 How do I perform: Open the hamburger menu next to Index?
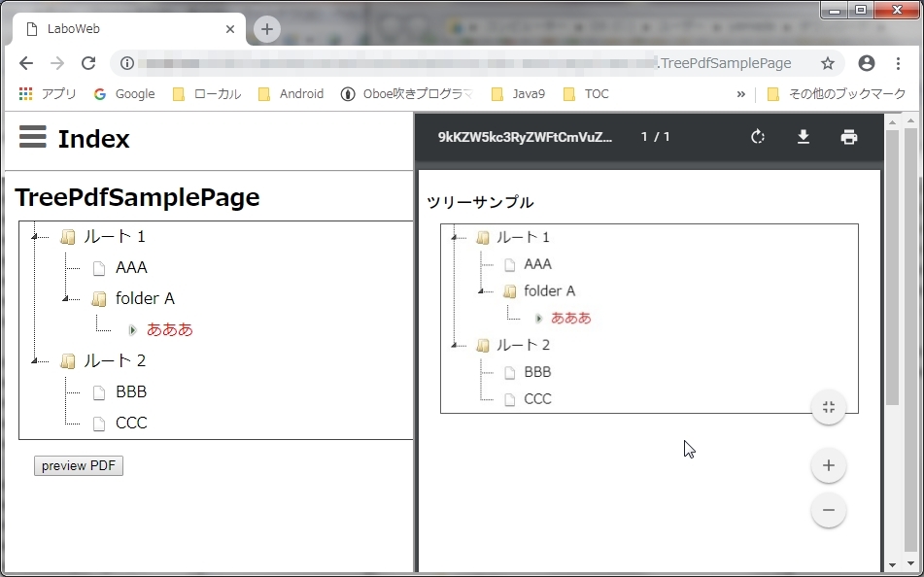tap(32, 137)
